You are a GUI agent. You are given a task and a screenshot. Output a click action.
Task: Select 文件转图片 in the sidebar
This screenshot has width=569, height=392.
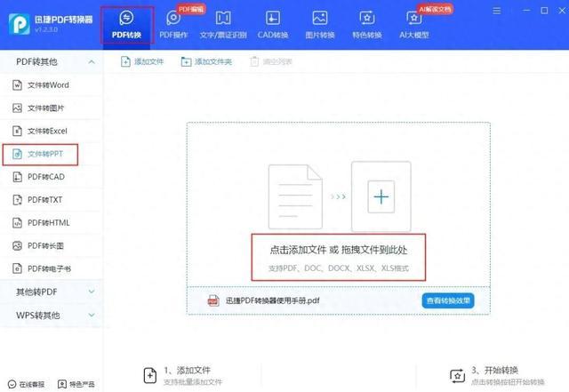point(51,108)
